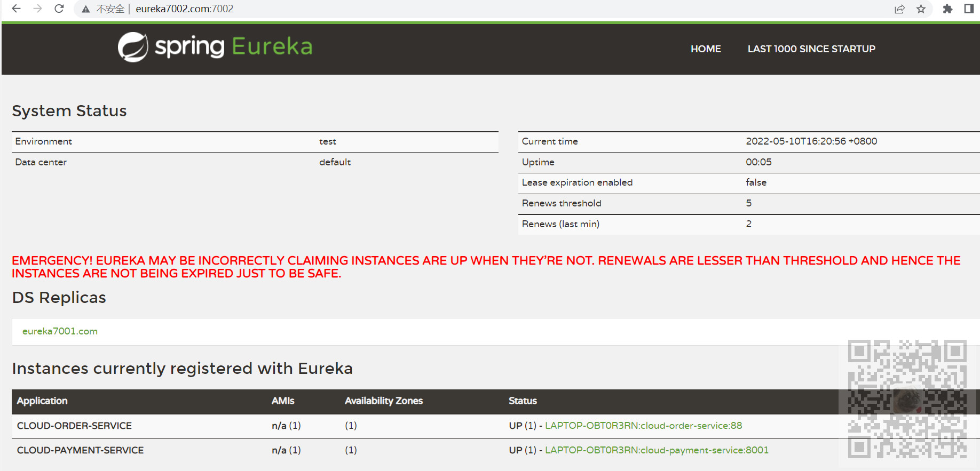Click the Availability Zones column header
Viewport: 980px width, 471px height.
[384, 401]
